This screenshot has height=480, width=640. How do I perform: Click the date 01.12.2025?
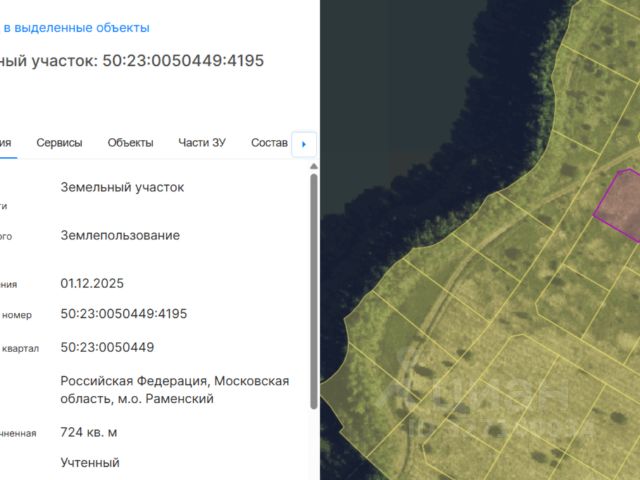click(92, 283)
